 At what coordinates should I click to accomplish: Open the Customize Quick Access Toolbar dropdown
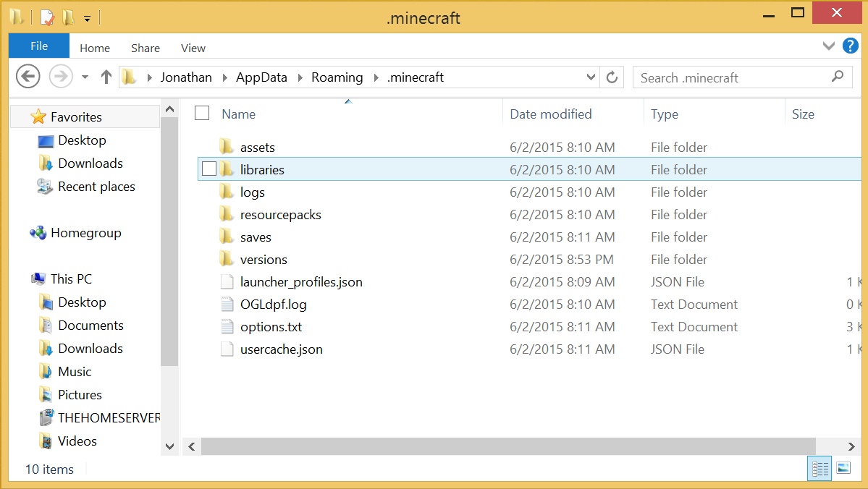pos(87,18)
